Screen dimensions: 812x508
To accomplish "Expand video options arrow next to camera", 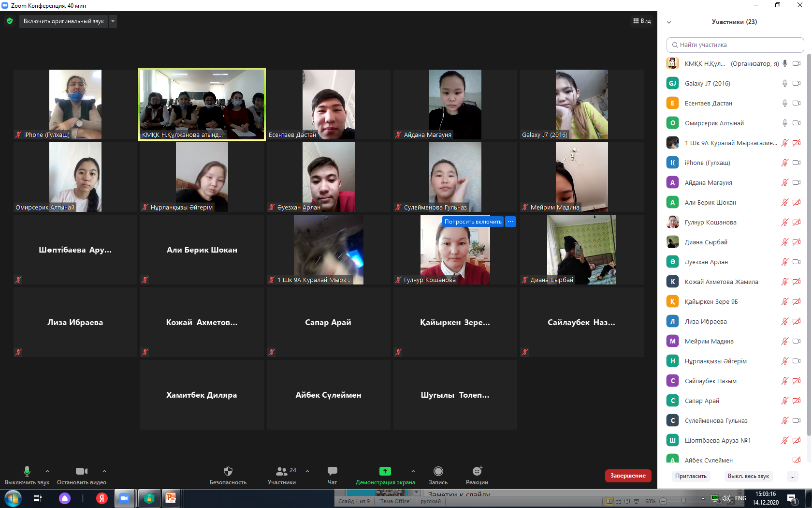I will click(x=104, y=471).
